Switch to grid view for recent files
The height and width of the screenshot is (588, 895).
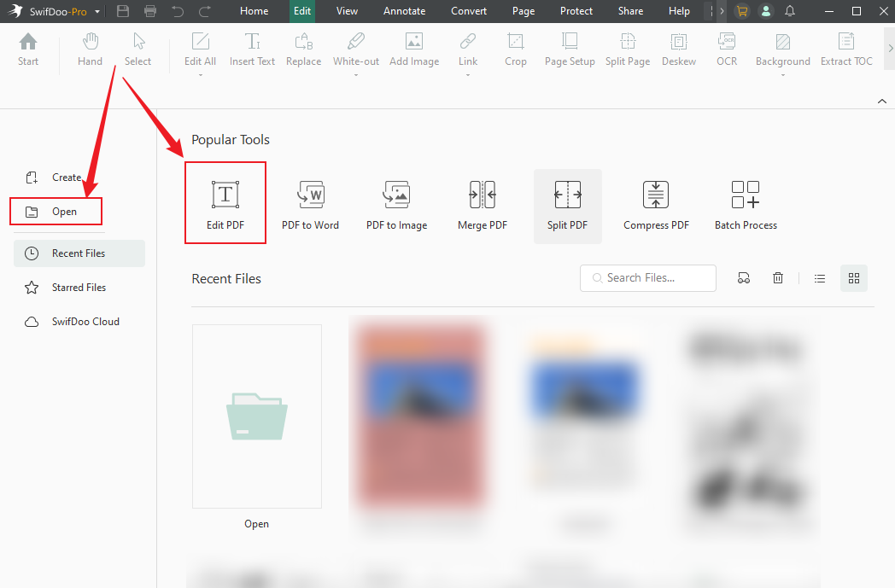pyautogui.click(x=854, y=277)
